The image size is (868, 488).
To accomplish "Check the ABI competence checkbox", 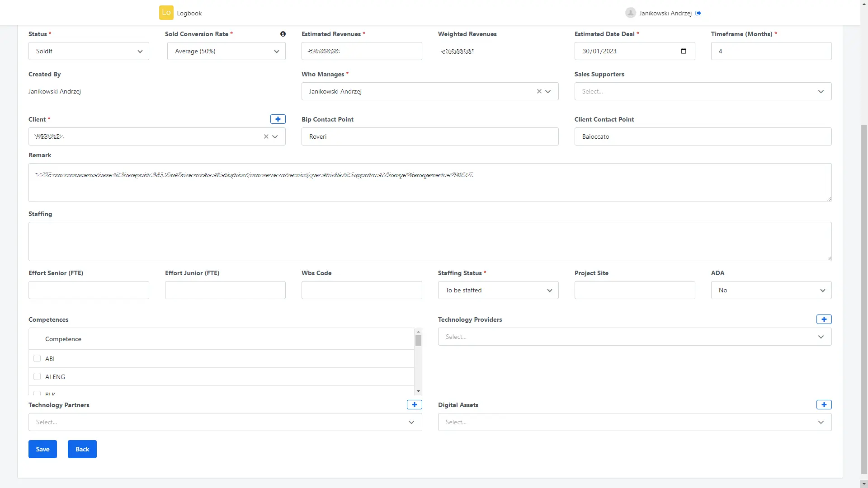I will 37,358.
